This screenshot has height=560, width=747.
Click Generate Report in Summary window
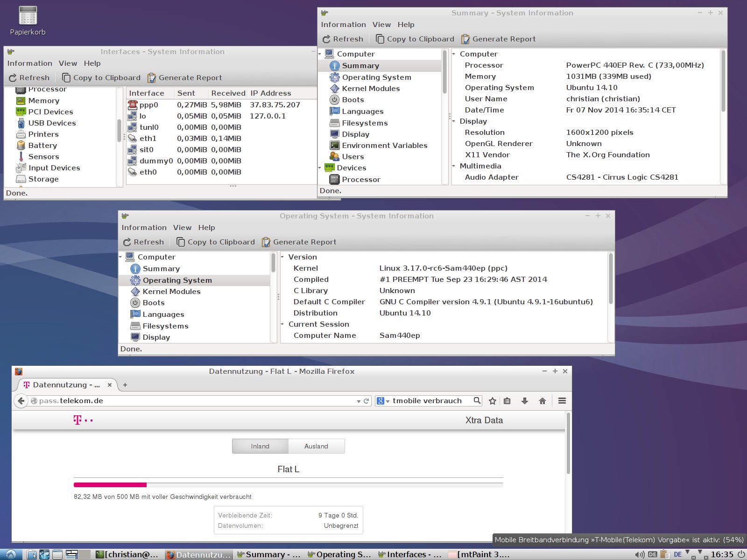(x=498, y=39)
